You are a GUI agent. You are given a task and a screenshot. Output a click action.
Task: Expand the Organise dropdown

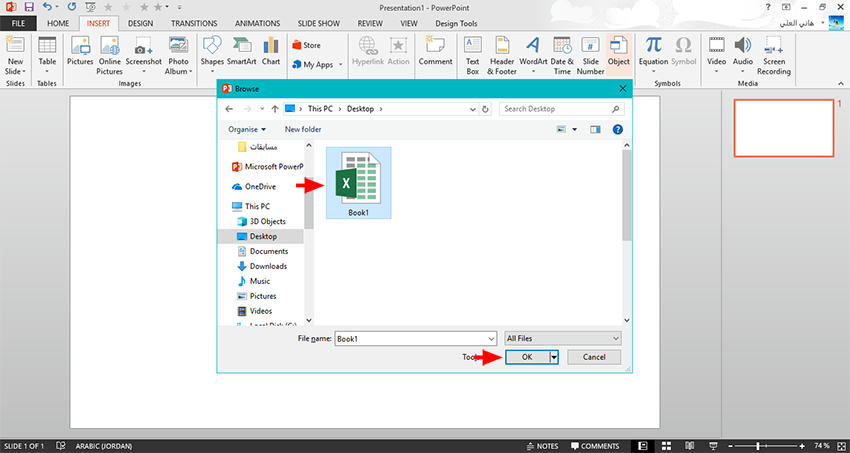247,130
